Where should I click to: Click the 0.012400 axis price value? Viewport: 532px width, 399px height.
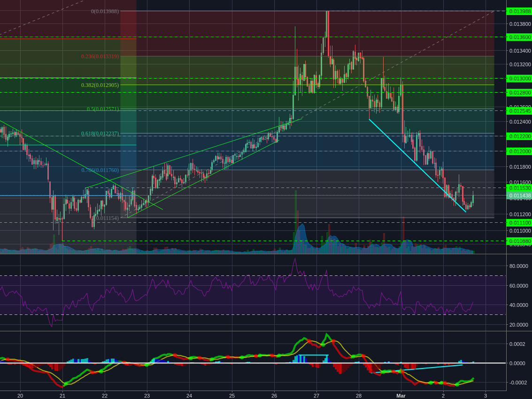520,122
